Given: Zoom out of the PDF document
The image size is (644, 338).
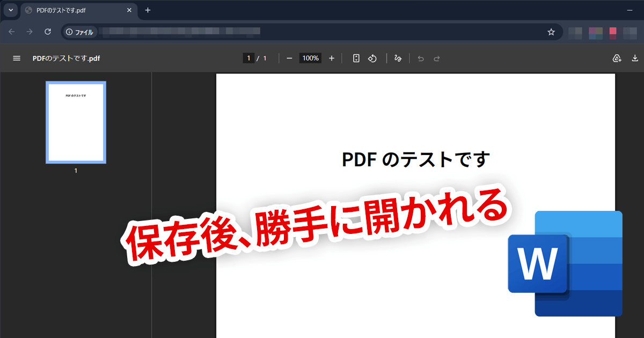Looking at the screenshot, I should click(x=289, y=58).
